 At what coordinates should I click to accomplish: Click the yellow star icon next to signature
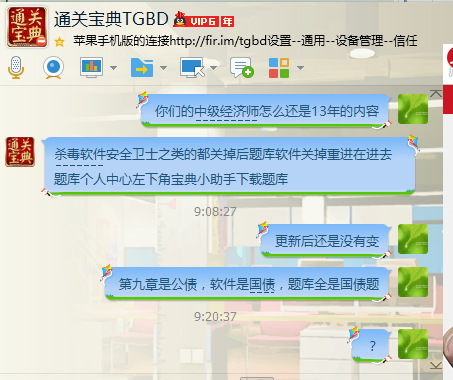[59, 42]
